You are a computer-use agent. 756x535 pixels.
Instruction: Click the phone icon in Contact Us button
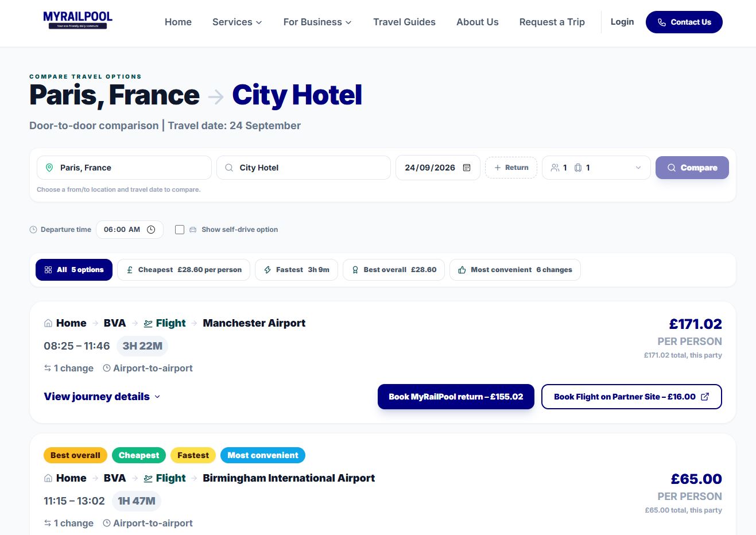tap(662, 22)
